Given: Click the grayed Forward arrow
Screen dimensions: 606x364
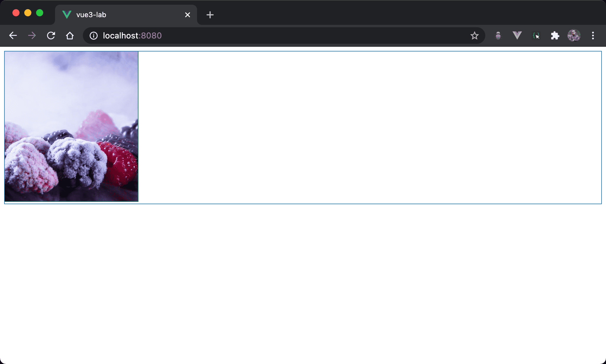Looking at the screenshot, I should pyautogui.click(x=32, y=36).
